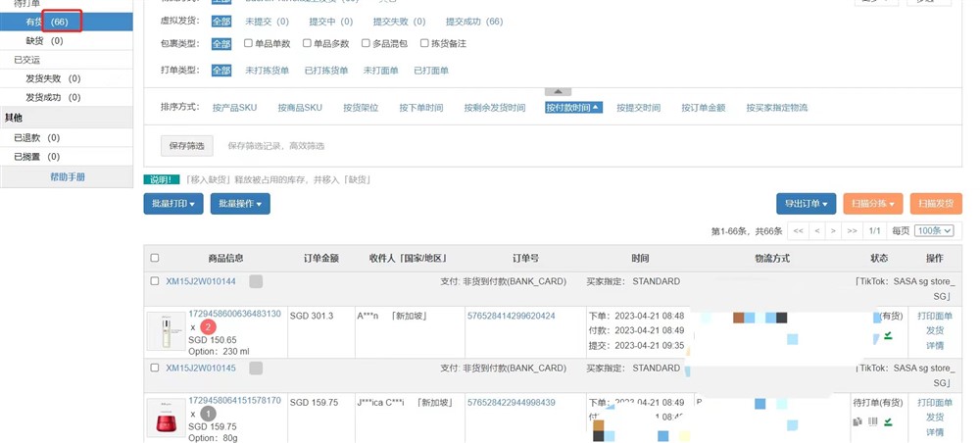
Task: Click the gray tag icon beside order XM15J2W010144
Action: tap(256, 281)
